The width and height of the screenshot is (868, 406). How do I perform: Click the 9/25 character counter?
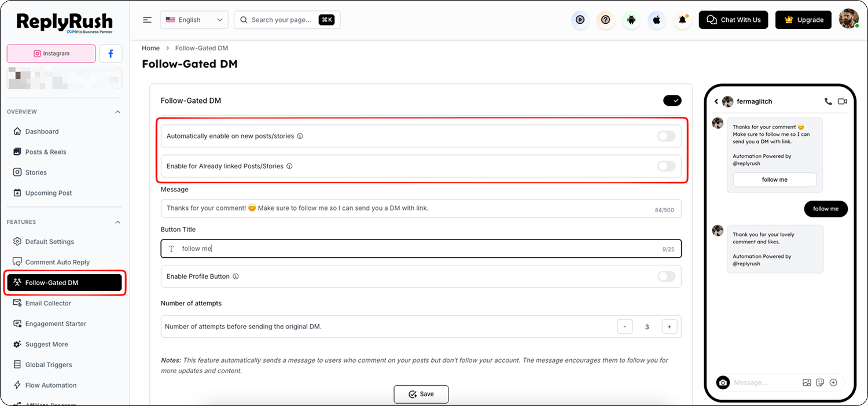(x=669, y=249)
